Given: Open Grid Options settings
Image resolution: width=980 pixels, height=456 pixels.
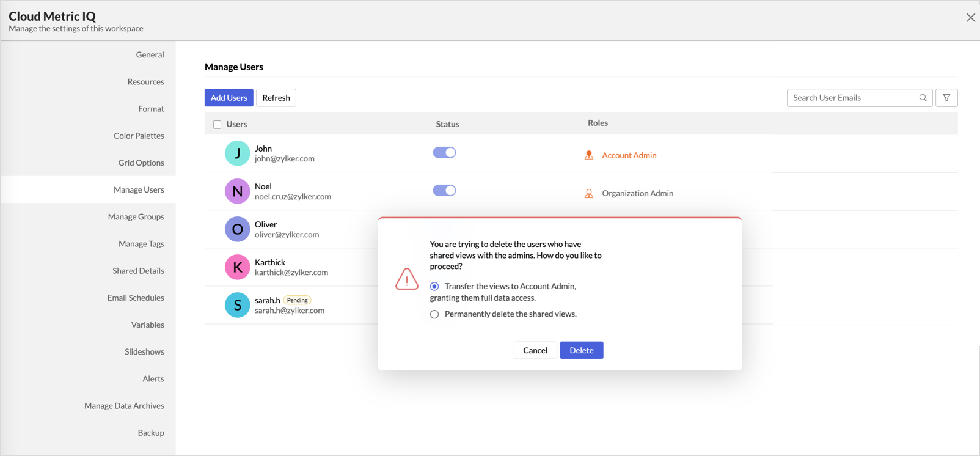Looking at the screenshot, I should pos(141,163).
